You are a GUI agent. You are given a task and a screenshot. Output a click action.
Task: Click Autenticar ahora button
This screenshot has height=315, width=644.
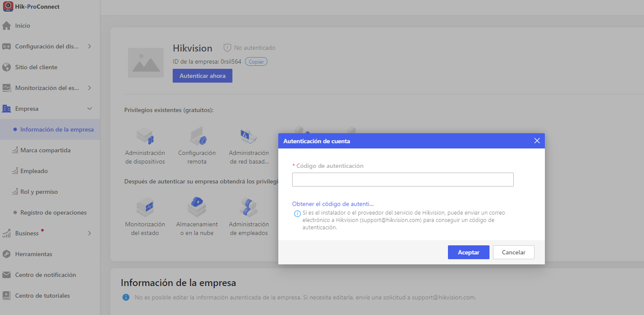[x=203, y=76]
